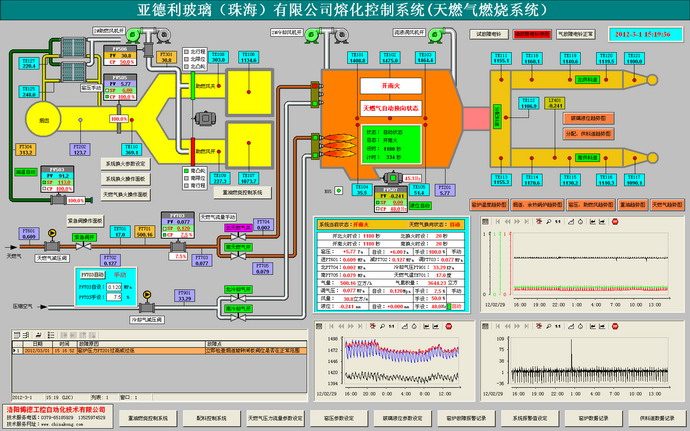
Task: Click the green 2# combustion air blower icon
Action: click(x=133, y=34)
